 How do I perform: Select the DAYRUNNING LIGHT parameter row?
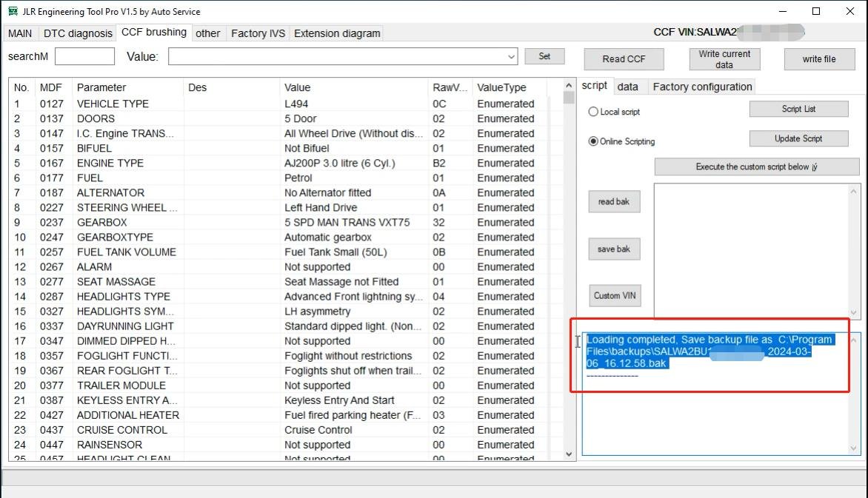[278, 326]
